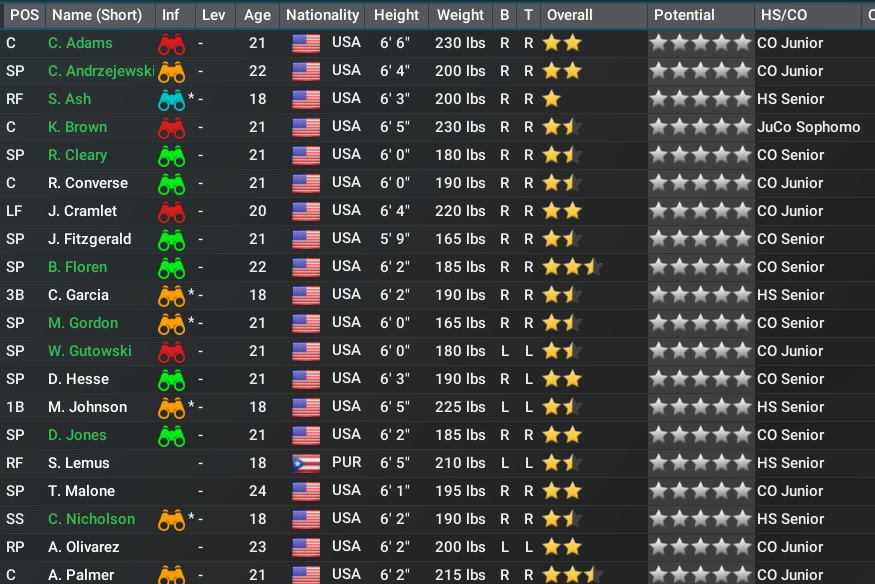This screenshot has width=875, height=584.
Task: Click W. Gutowski's red binoculars icon
Action: pyautogui.click(x=171, y=352)
